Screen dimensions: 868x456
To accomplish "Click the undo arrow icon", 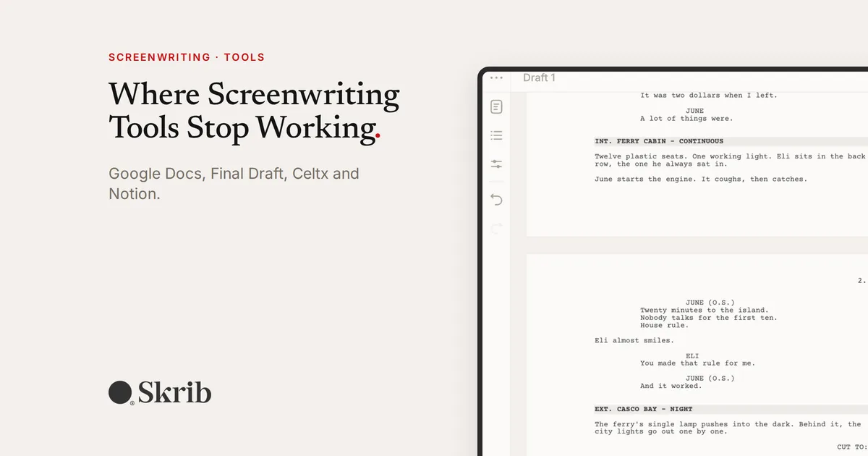I will pos(496,199).
